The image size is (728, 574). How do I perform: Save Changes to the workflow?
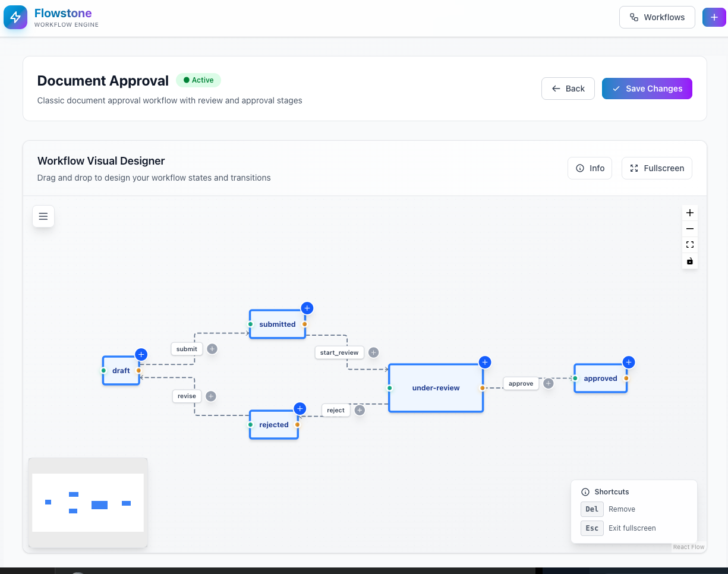[647, 89]
